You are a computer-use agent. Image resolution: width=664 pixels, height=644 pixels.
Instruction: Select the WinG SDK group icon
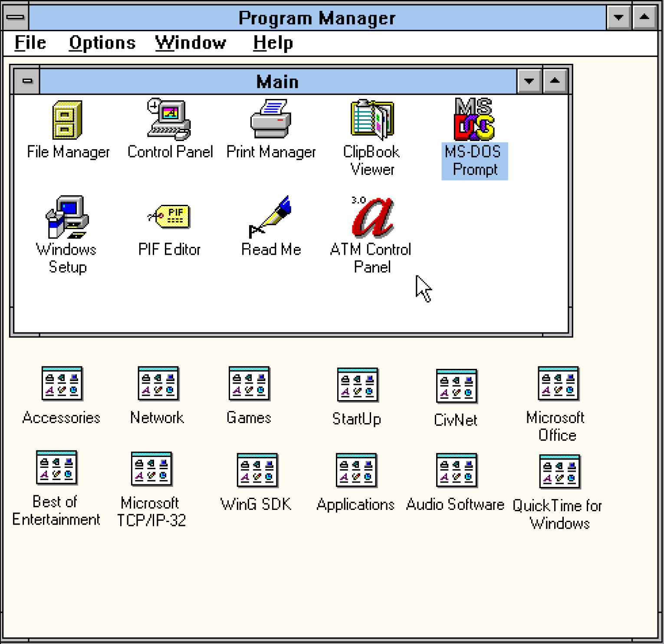click(x=257, y=470)
